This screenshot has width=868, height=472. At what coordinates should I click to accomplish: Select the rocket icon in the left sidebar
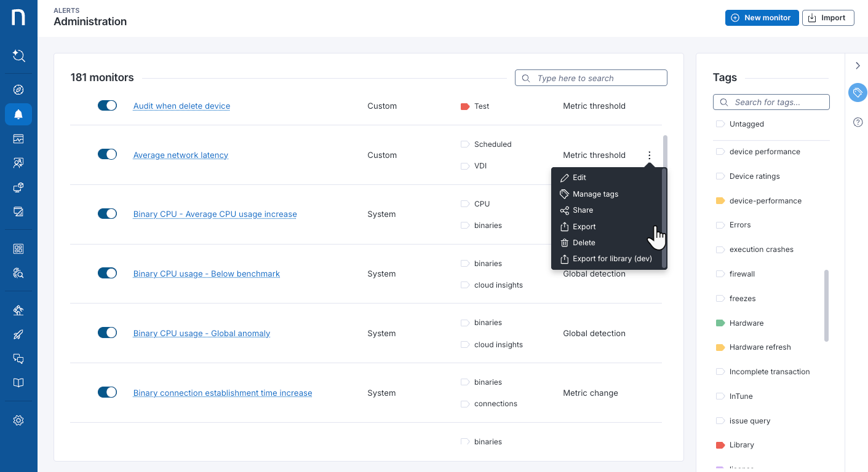18,334
